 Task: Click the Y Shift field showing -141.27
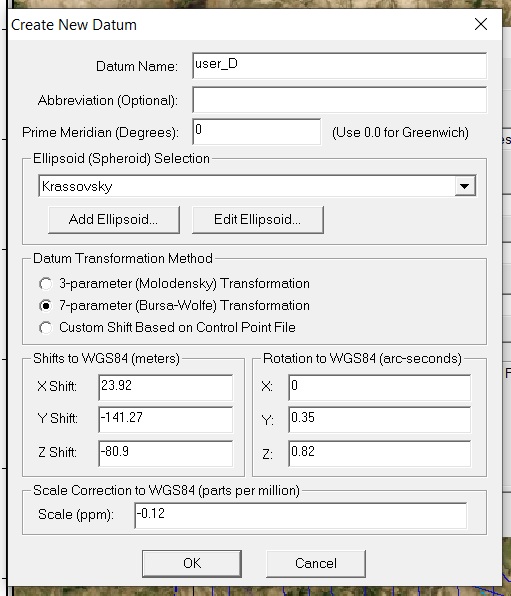[x=165, y=419]
